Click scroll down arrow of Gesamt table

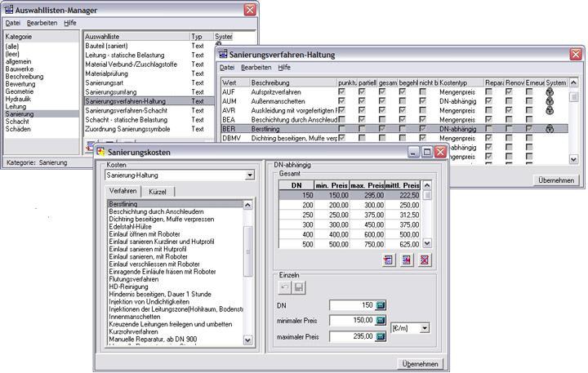(427, 242)
